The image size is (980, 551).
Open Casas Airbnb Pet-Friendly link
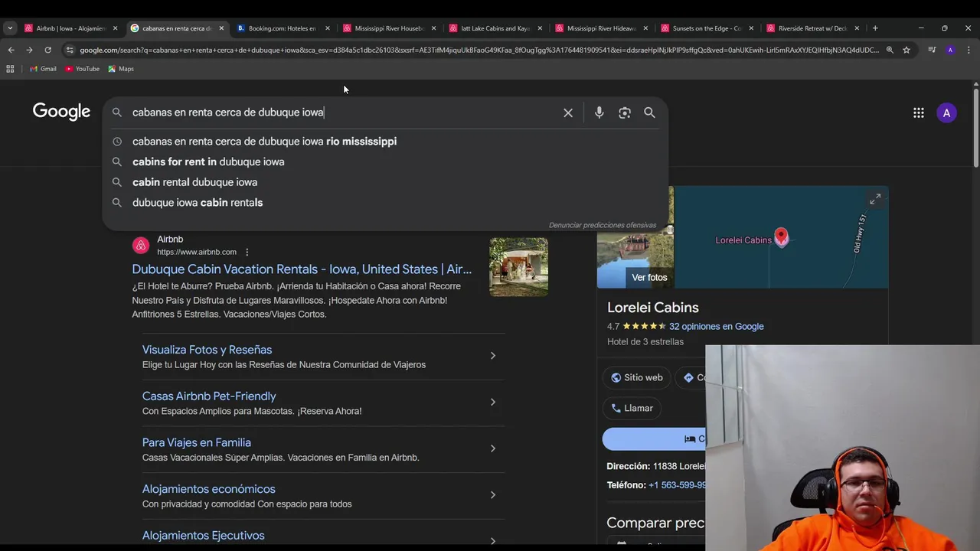tap(209, 396)
